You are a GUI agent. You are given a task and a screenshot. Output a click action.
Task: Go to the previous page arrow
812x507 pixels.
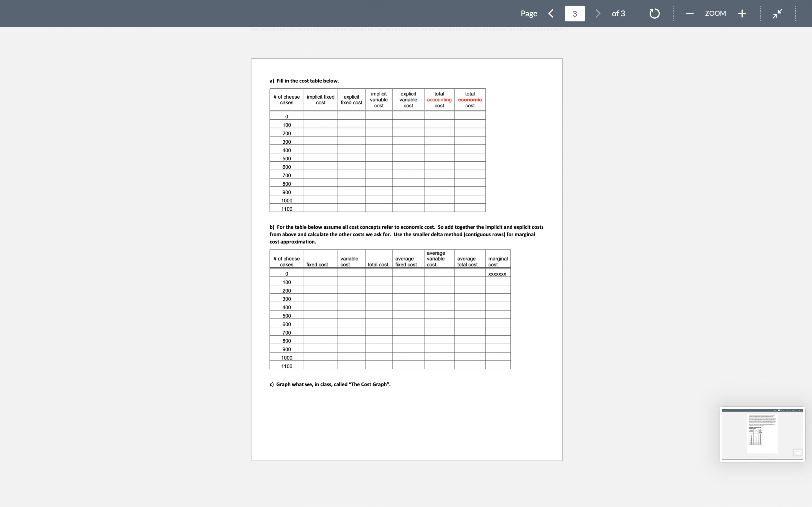[551, 14]
